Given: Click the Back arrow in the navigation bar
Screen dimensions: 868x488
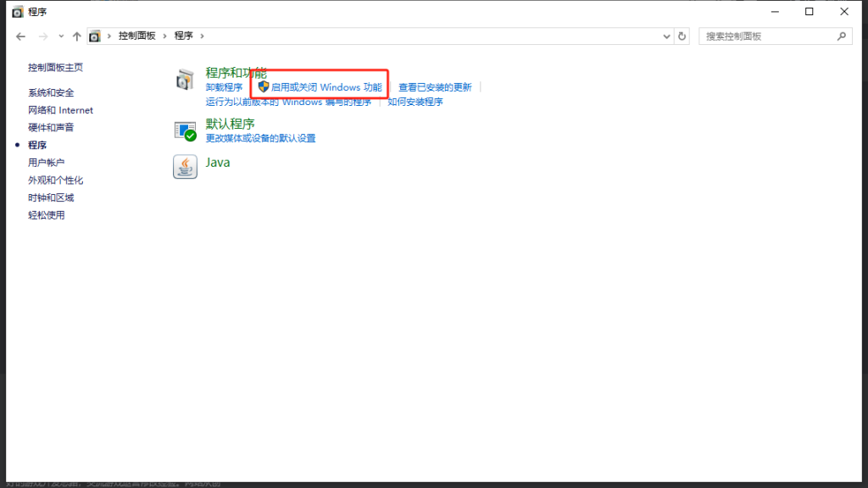Looking at the screenshot, I should 20,36.
